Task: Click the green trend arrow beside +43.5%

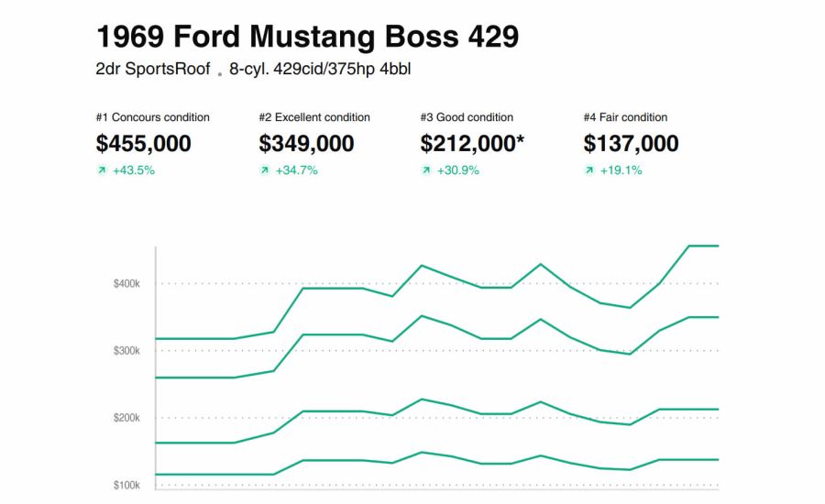Action: pos(101,170)
